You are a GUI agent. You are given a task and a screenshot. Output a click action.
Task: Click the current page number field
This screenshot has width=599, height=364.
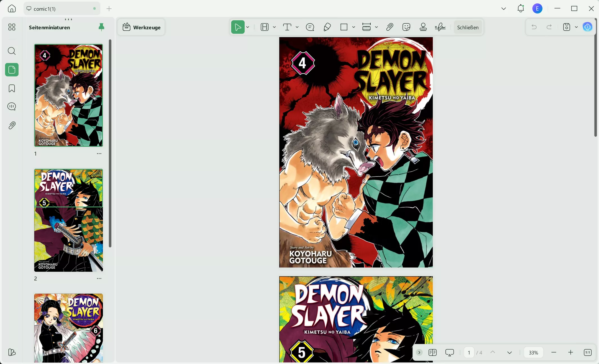point(469,352)
